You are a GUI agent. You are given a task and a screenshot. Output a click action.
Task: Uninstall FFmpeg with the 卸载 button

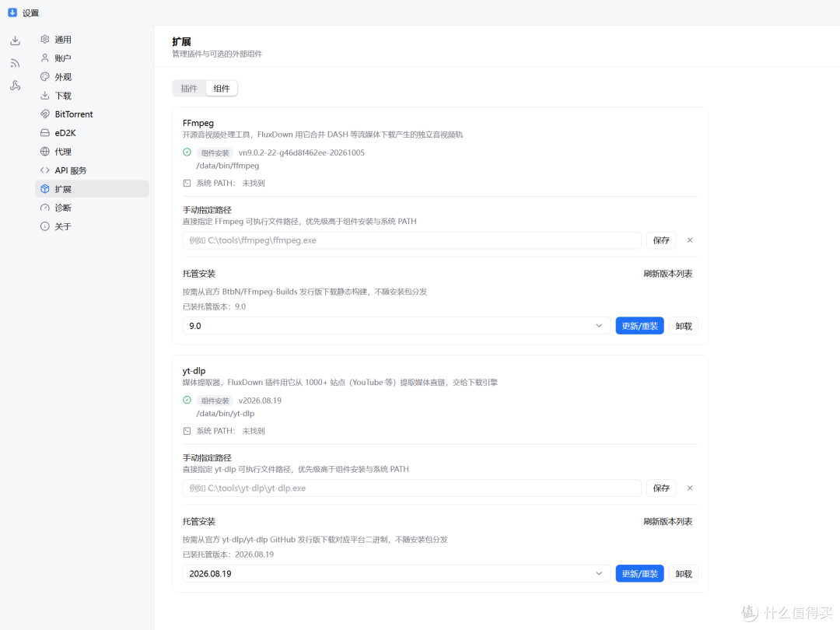tap(684, 326)
